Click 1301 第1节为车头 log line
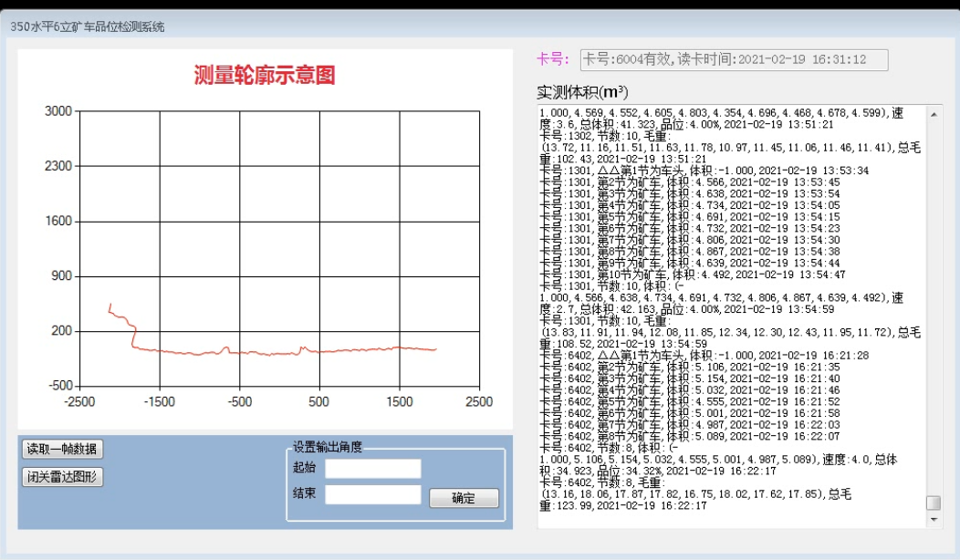This screenshot has width=960, height=560. pyautogui.click(x=704, y=171)
